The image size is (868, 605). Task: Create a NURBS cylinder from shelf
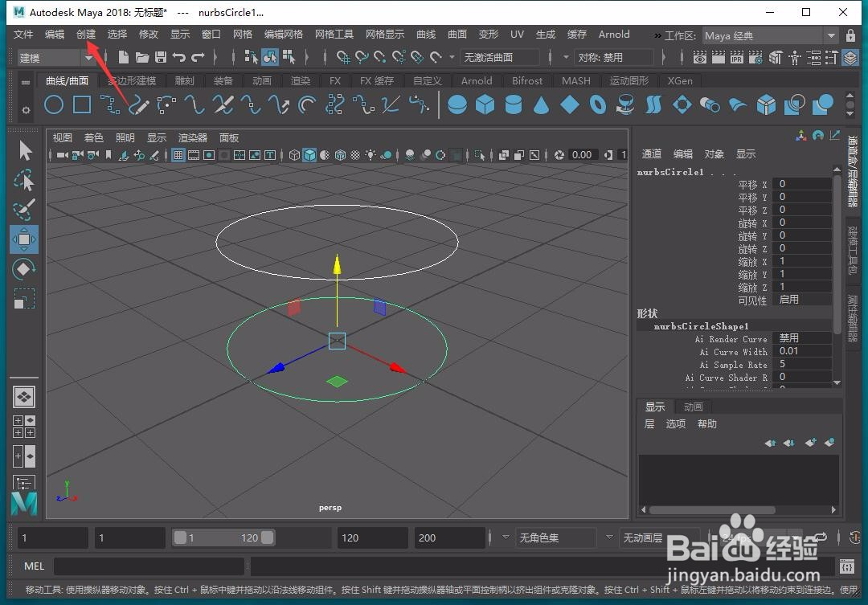513,104
